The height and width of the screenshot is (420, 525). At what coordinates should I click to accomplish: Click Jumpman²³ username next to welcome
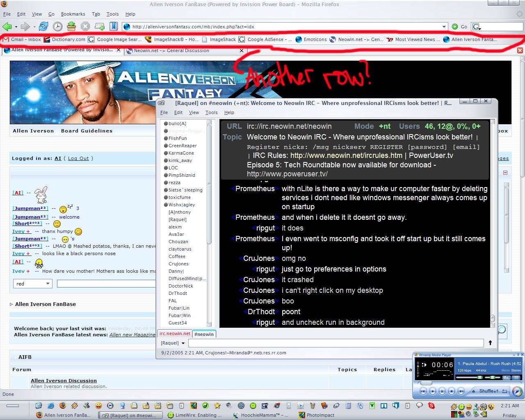point(30,217)
